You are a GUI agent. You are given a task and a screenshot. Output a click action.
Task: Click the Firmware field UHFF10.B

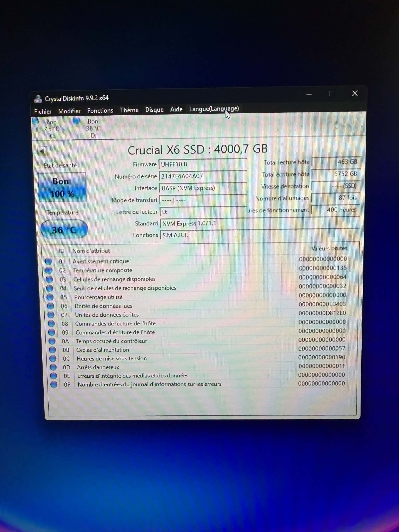pyautogui.click(x=203, y=164)
